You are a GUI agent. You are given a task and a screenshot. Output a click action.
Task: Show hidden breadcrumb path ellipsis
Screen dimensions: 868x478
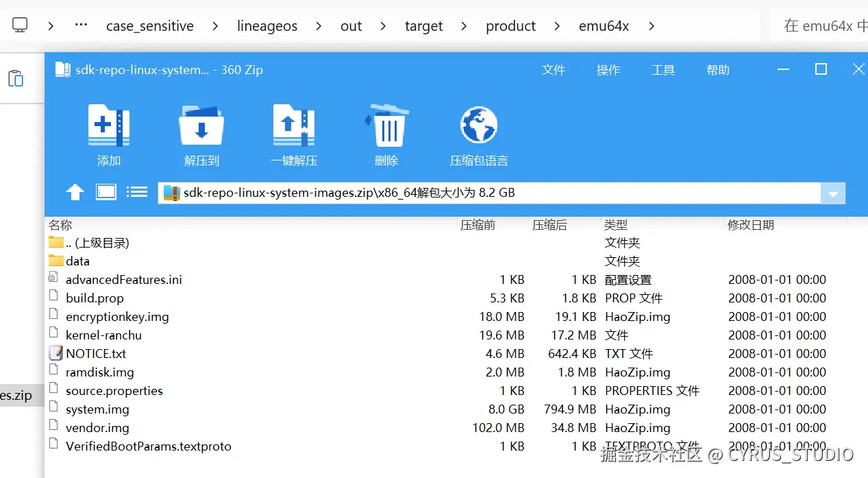pos(81,25)
